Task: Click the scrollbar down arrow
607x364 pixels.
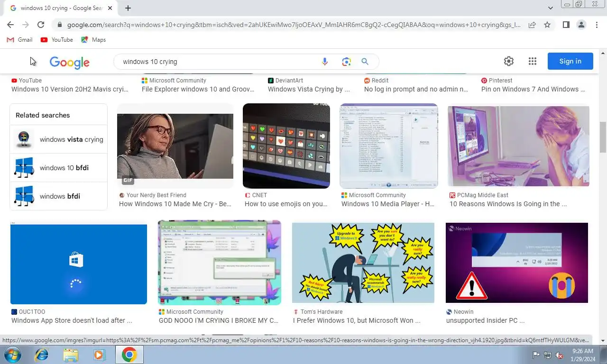Action: 603,340
